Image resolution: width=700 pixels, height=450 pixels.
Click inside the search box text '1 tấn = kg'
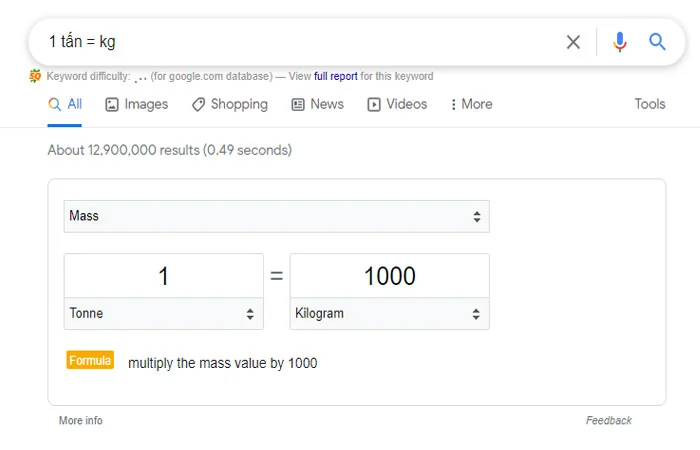(x=82, y=42)
